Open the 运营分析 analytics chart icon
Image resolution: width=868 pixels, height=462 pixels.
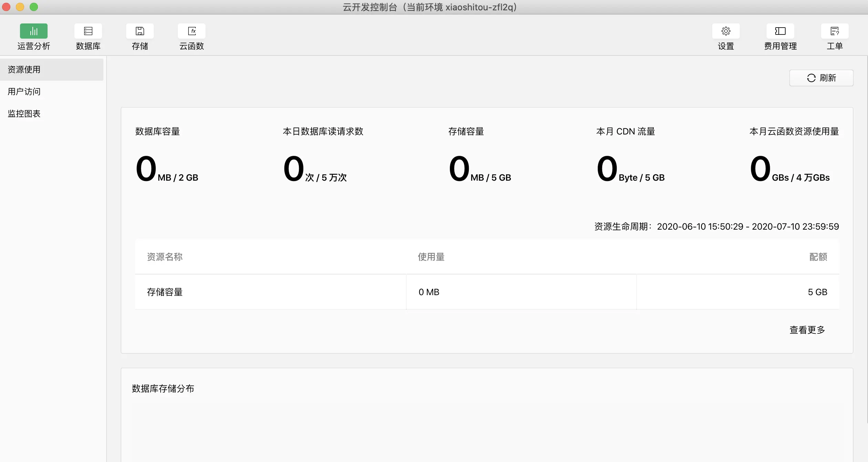click(33, 31)
